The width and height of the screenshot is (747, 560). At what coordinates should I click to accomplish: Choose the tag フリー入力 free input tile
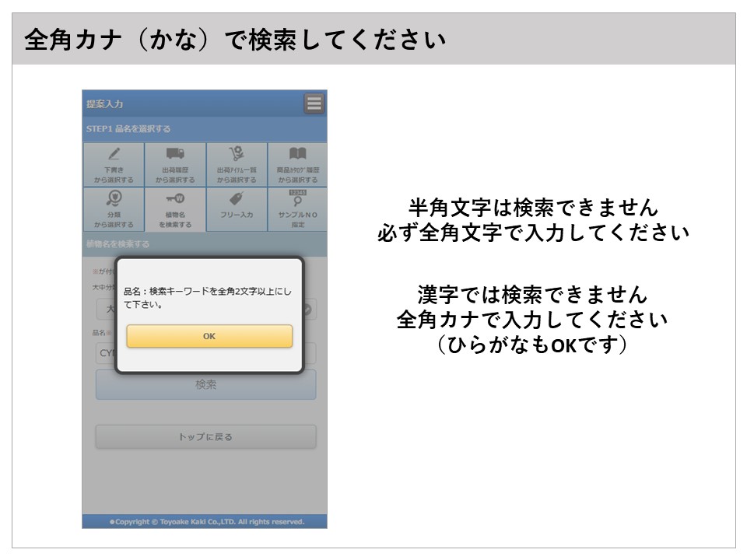237,209
